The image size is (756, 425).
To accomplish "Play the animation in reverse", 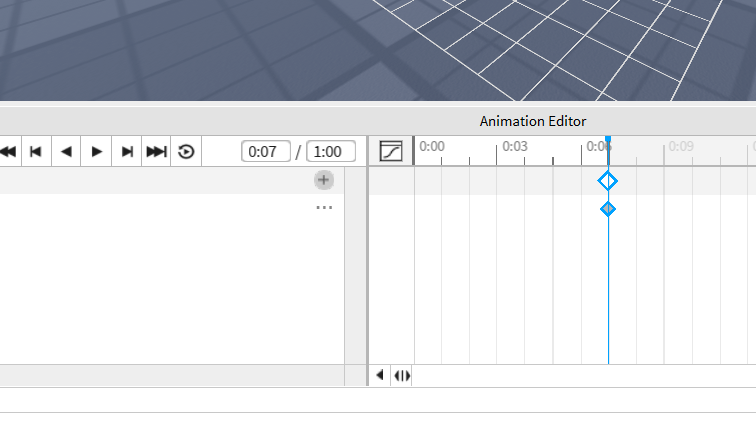I will point(66,152).
